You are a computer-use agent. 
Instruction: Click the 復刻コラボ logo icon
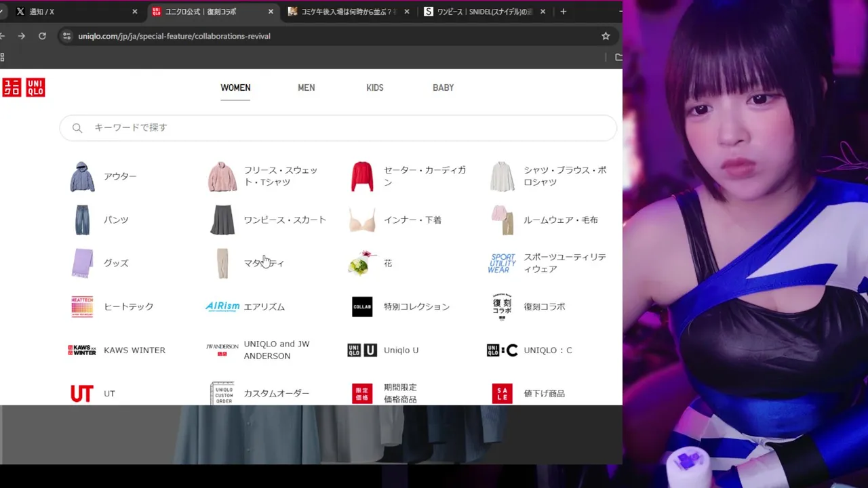[x=502, y=306]
